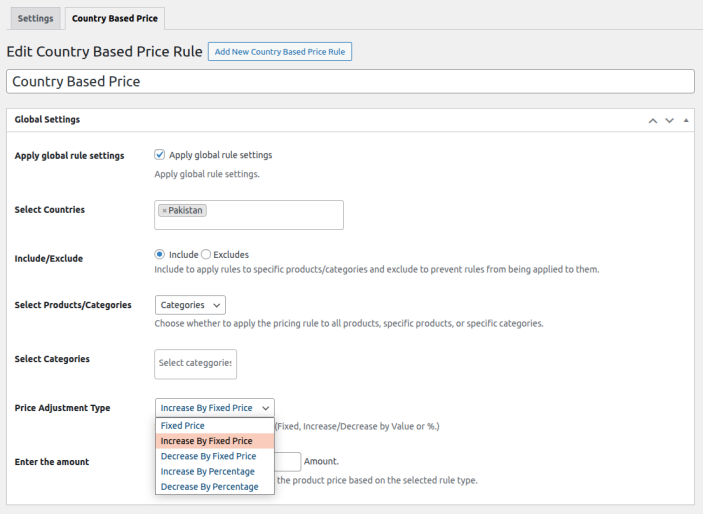Click inside Select Countries field
703x514 pixels.
coord(249,215)
